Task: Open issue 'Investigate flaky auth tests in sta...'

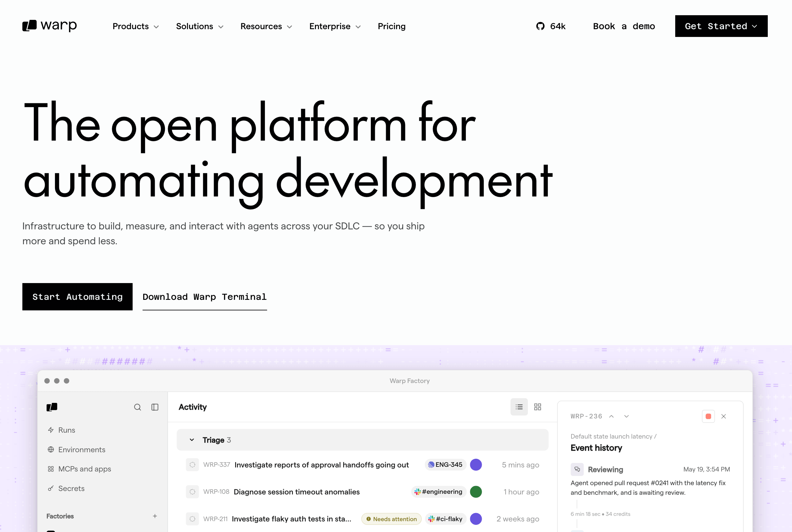Action: 292,519
